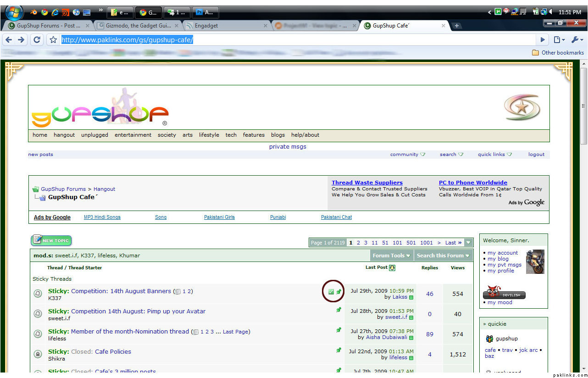Viewport: 588px width, 378px height.
Task: Click the New Topic button
Action: click(51, 240)
